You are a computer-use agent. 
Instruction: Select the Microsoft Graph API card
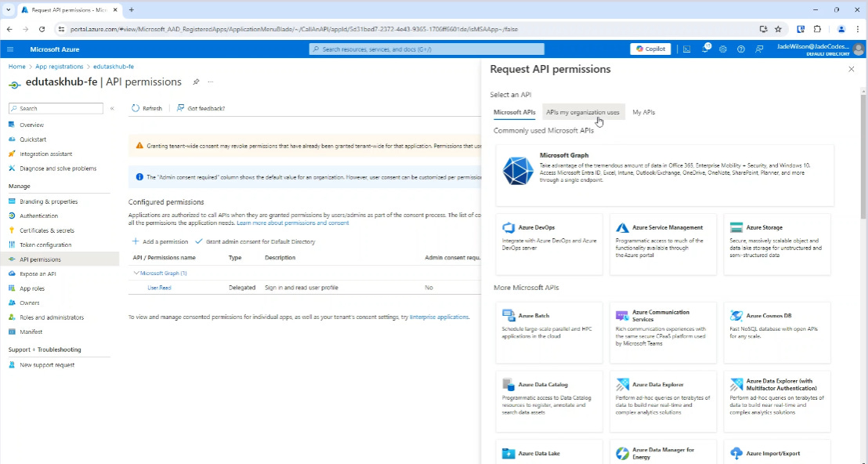(665, 176)
